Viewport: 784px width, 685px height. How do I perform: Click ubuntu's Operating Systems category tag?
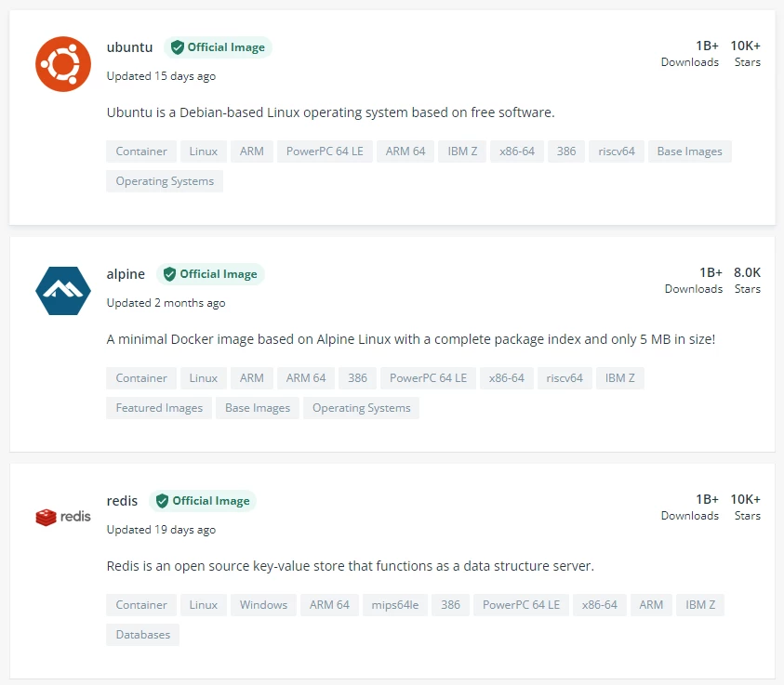point(165,181)
